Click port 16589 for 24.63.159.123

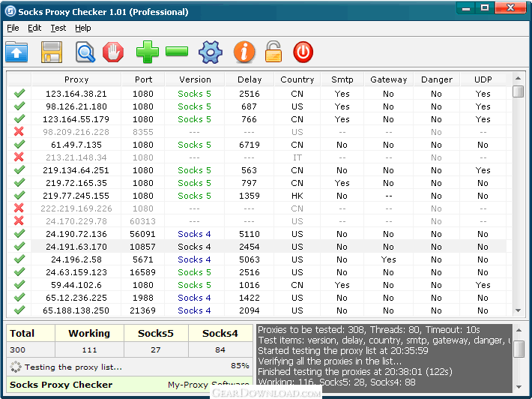(x=143, y=272)
